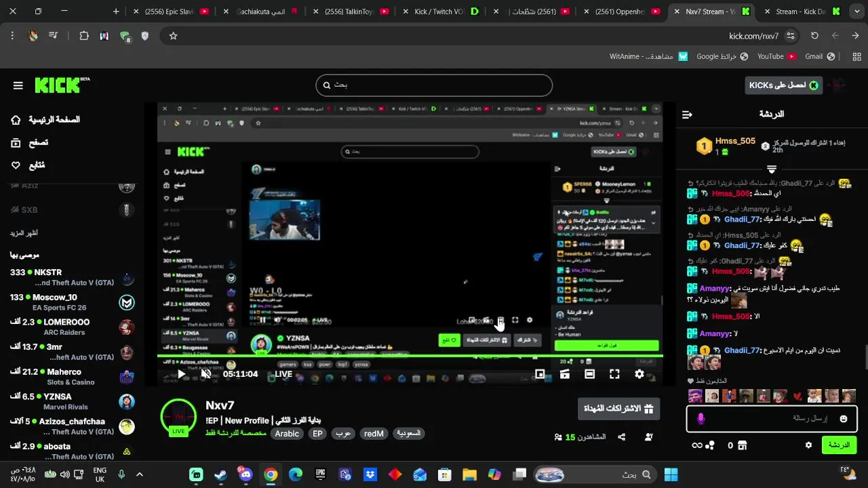Open Dropbox from the taskbar
This screenshot has height=488, width=868.
pos(370,474)
